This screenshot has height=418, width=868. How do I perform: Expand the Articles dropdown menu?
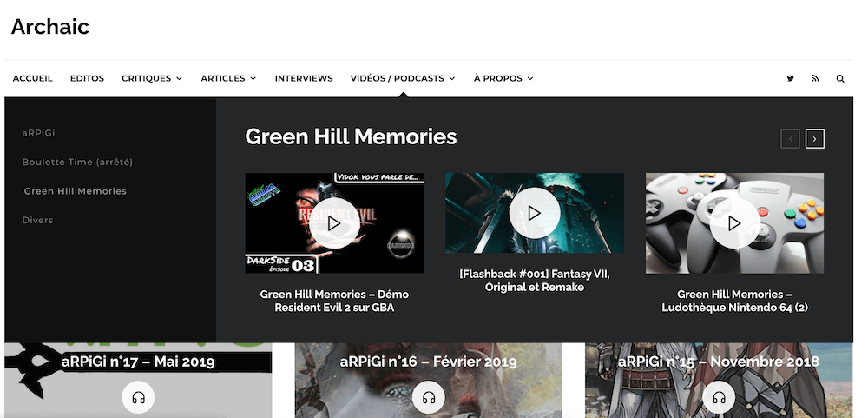coord(228,79)
